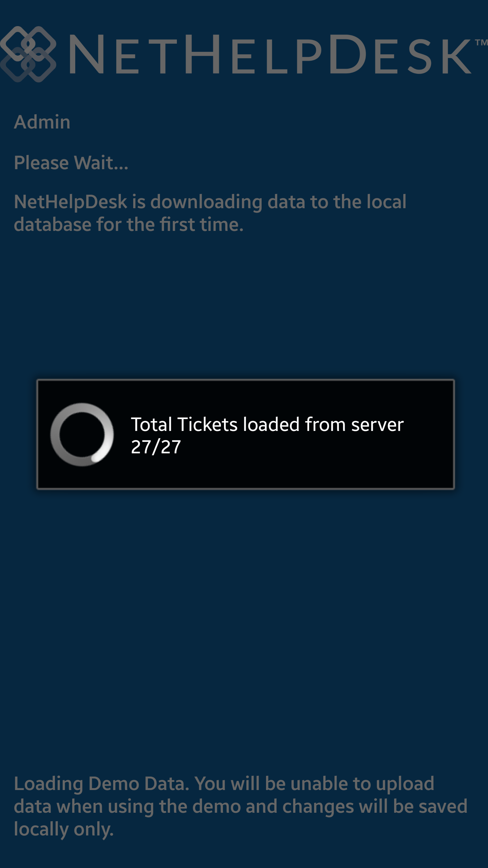Tap the Please Wait... text
Viewport: 488px width, 868px height.
pos(71,163)
